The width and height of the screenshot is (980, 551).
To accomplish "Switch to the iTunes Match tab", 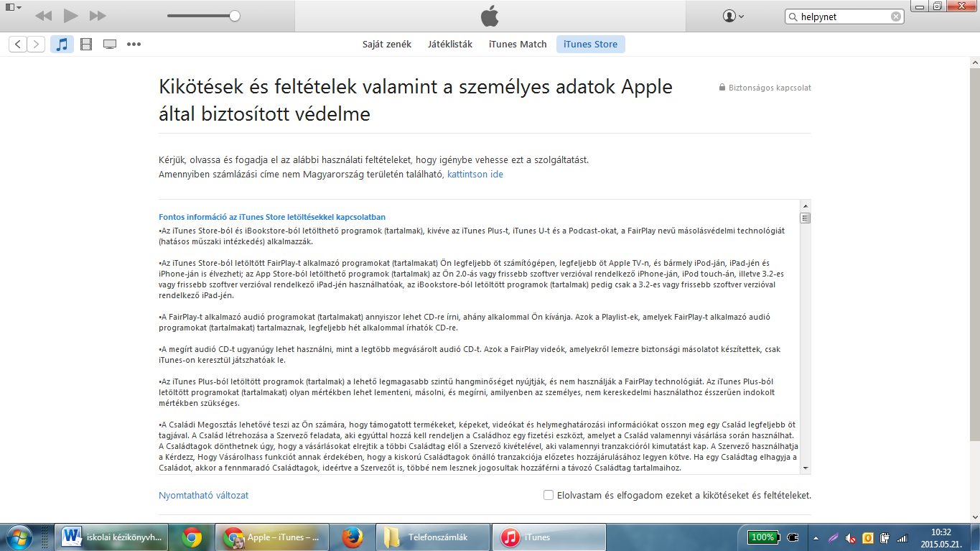I will pos(518,44).
